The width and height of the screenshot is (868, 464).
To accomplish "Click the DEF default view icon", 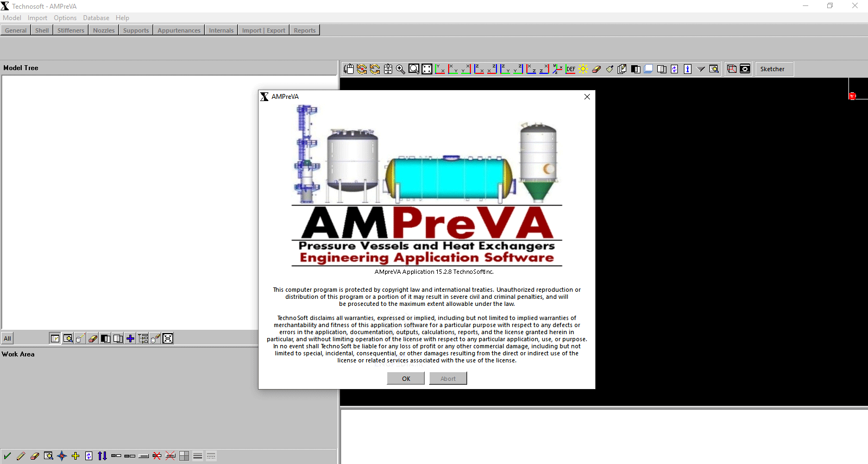I will point(570,69).
